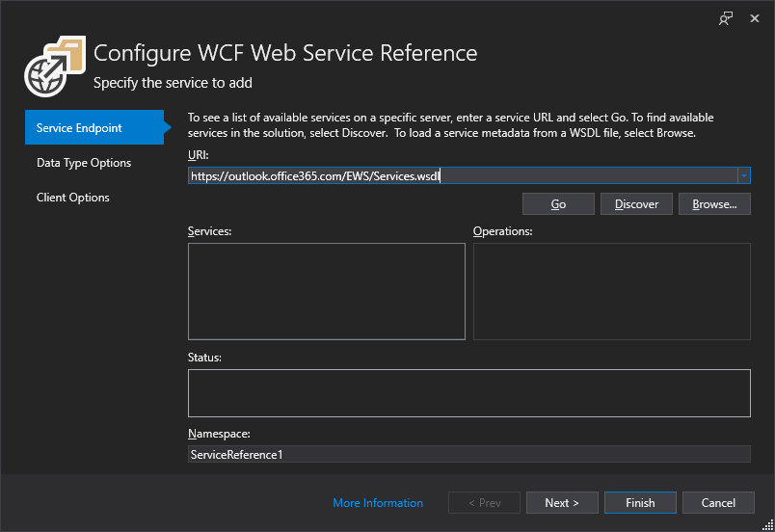
Task: Click the 'Operations:' label
Action: (502, 230)
